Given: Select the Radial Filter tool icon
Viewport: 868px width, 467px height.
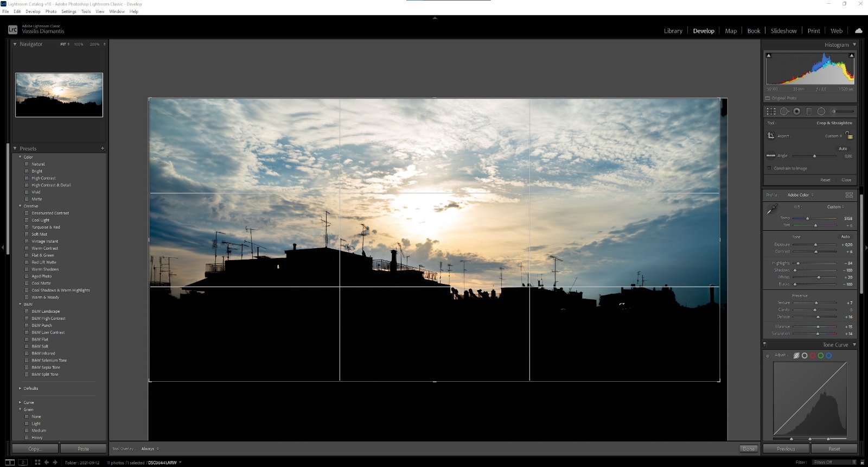Looking at the screenshot, I should pos(821,111).
